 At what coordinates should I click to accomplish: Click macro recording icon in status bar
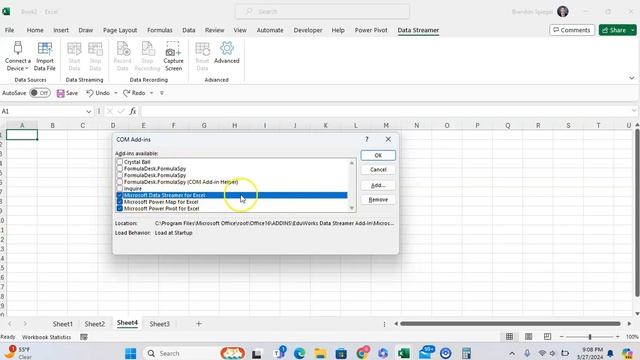tap(84, 337)
